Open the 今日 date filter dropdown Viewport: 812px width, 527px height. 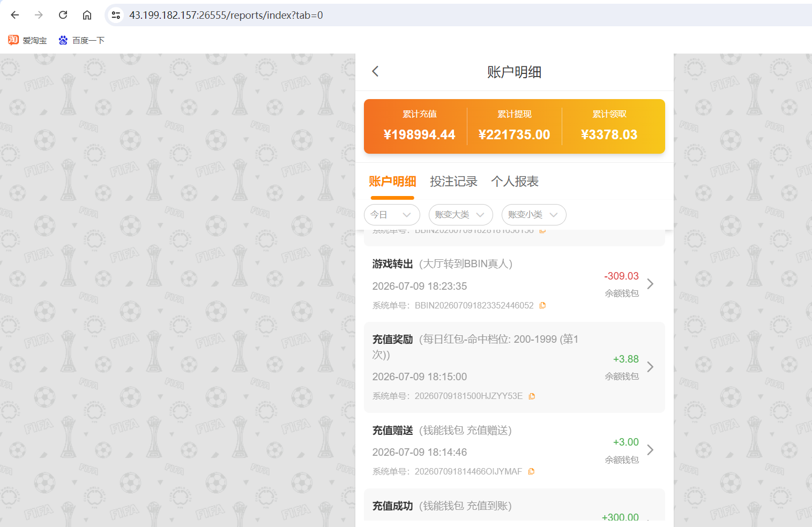coord(392,215)
